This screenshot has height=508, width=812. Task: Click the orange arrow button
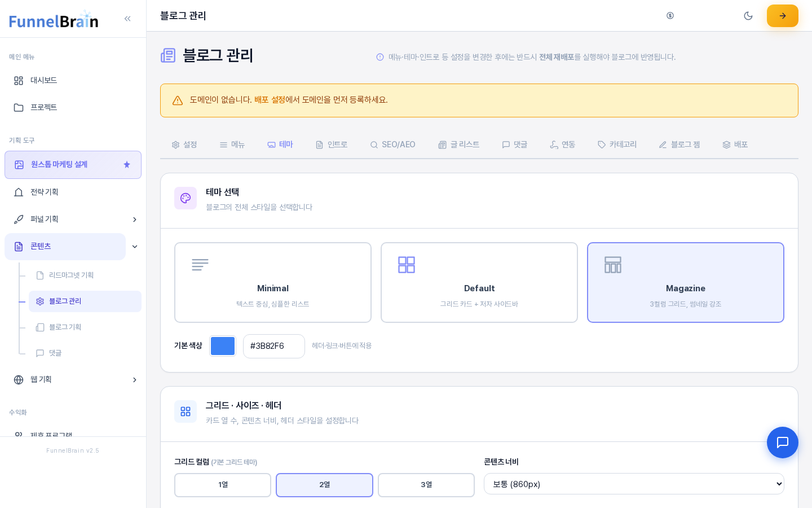pyautogui.click(x=783, y=16)
